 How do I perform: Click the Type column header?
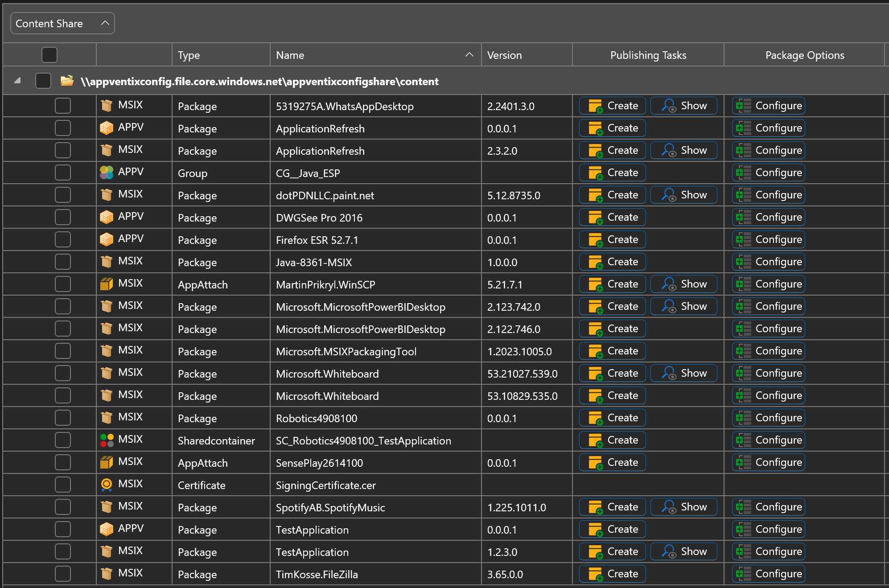point(189,55)
